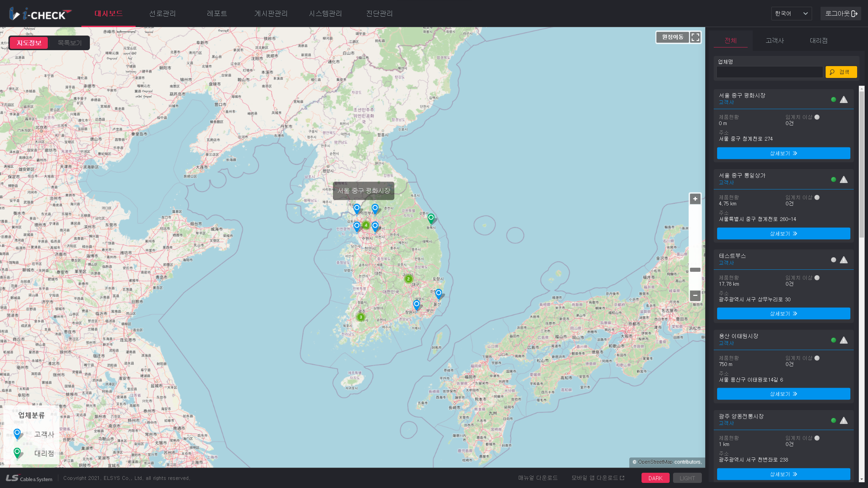Click the 매뉴얼 다운로드 link
The height and width of the screenshot is (488, 868).
(x=538, y=478)
